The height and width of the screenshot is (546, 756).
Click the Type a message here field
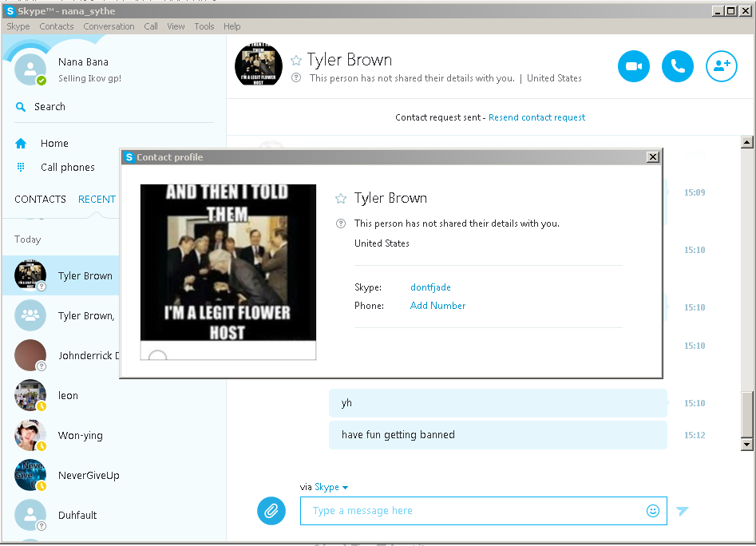(x=484, y=511)
